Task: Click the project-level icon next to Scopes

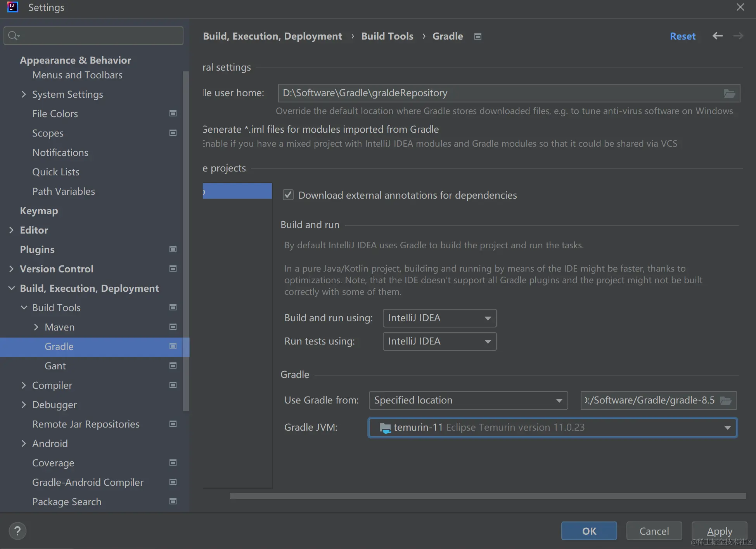Action: 173,133
